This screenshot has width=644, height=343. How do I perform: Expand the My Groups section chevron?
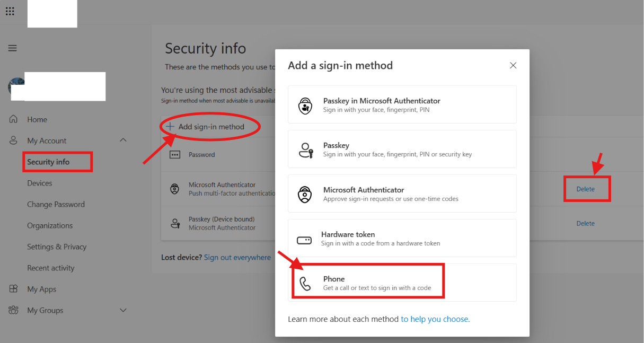[x=123, y=310]
